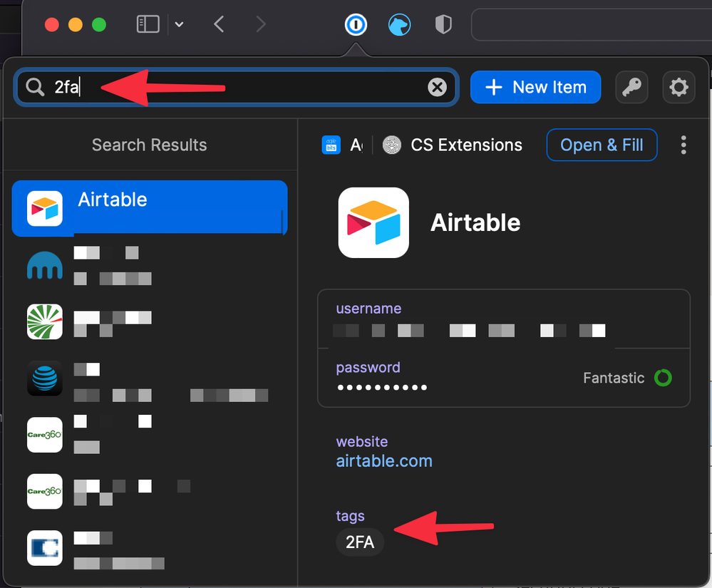Click the shield privacy icon in toolbar
The image size is (712, 588).
coord(443,26)
